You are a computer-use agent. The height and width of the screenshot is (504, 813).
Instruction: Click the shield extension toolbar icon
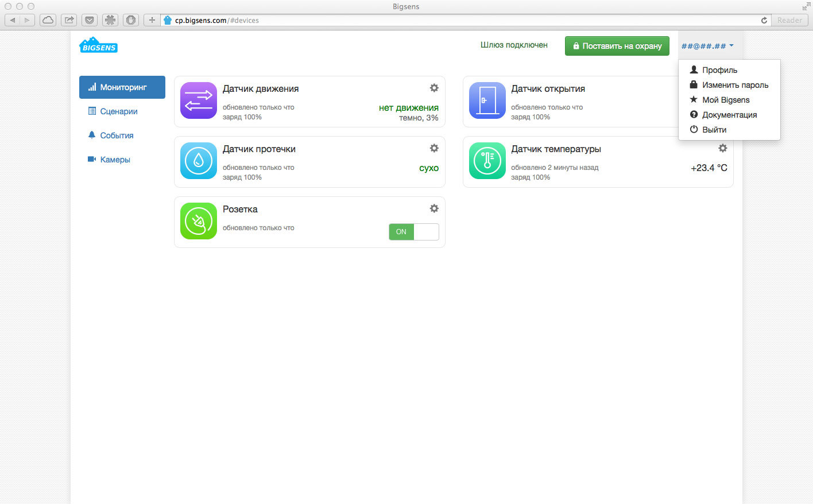(131, 20)
